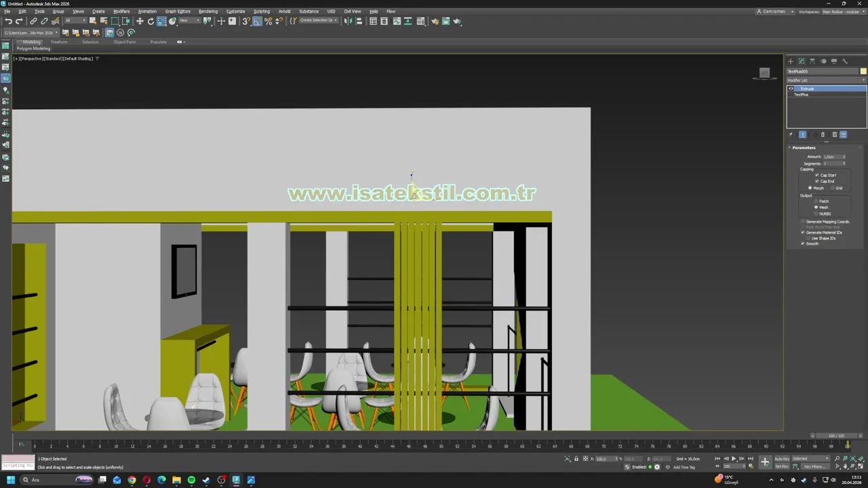
Task: Open the Create tab plus icon
Action: point(791,62)
